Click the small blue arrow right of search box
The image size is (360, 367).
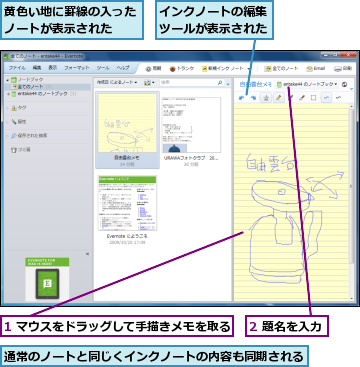click(228, 84)
